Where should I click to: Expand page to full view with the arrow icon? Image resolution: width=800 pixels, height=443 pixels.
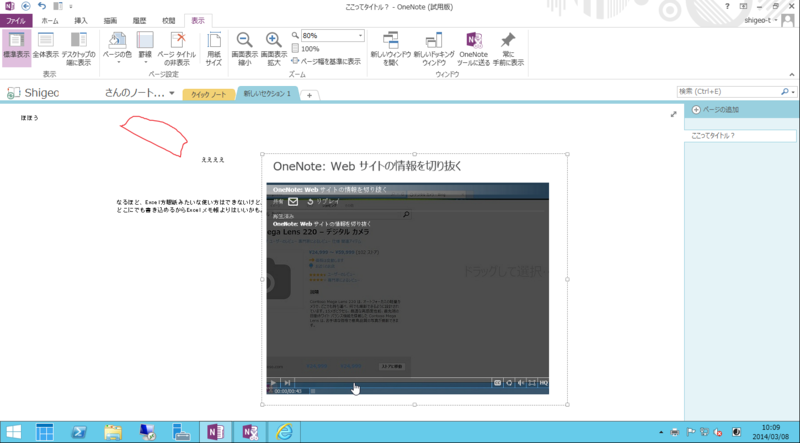tap(673, 114)
